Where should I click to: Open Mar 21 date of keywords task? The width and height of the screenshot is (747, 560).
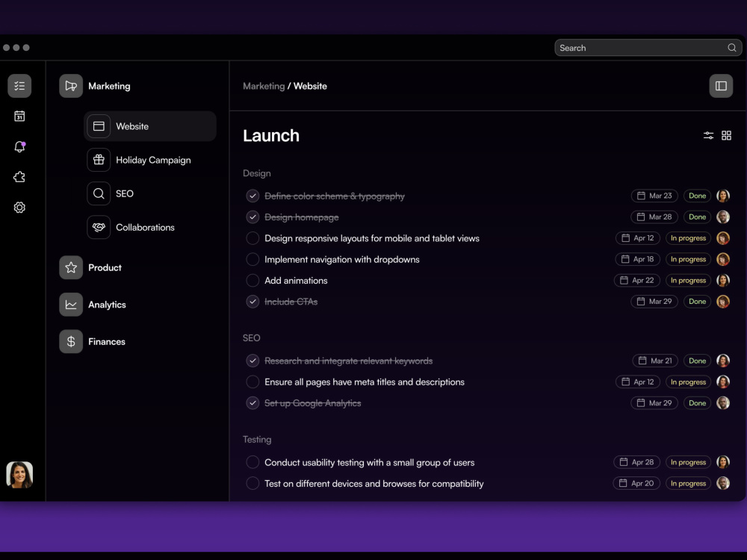pos(656,361)
